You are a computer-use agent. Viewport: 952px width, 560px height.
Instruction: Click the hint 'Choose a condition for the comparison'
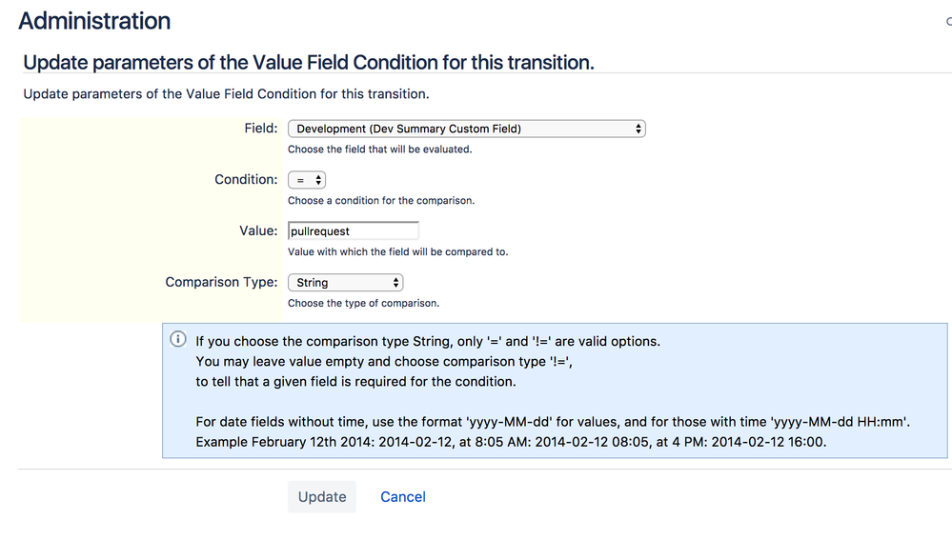point(381,201)
